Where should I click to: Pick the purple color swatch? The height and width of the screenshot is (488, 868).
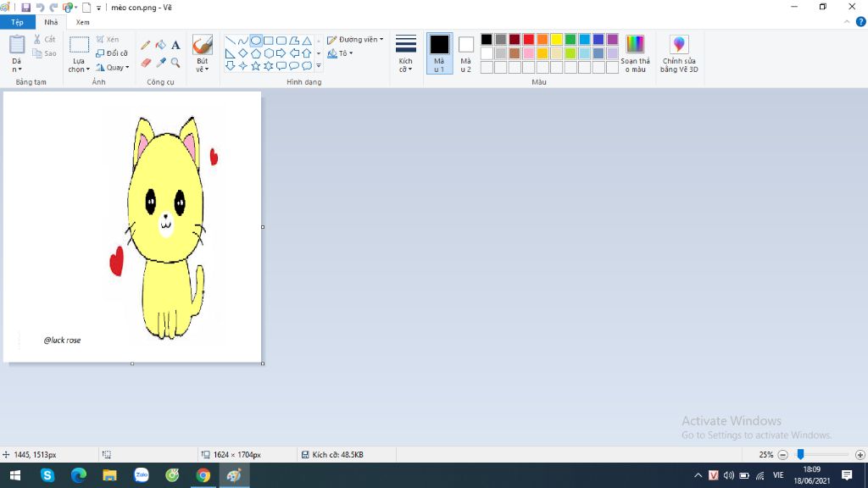pyautogui.click(x=612, y=39)
